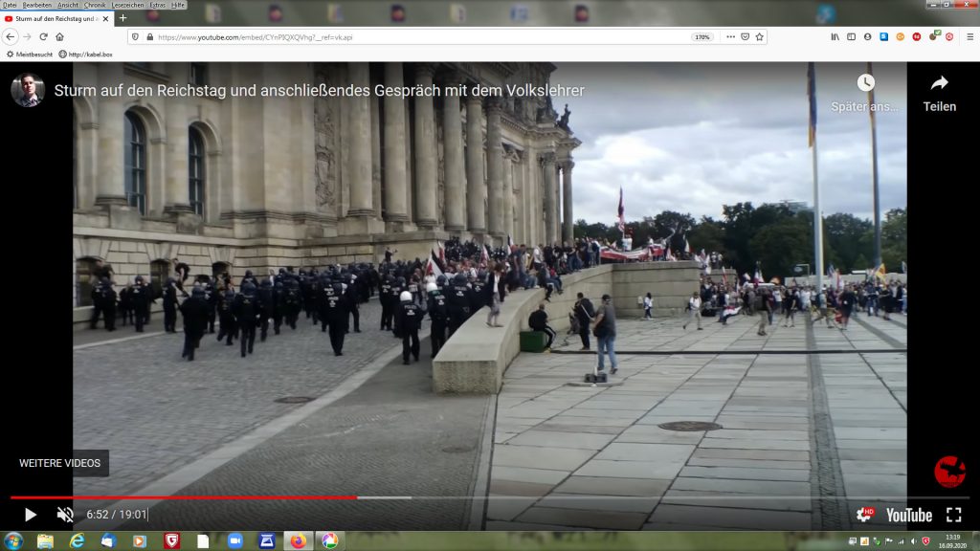The width and height of the screenshot is (980, 551).
Task: Bookmark this page with star icon
Action: [x=759, y=36]
